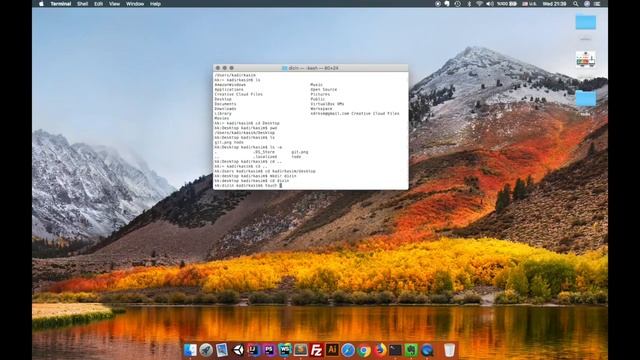640x360 pixels.
Task: Open the View menu
Action: (114, 4)
